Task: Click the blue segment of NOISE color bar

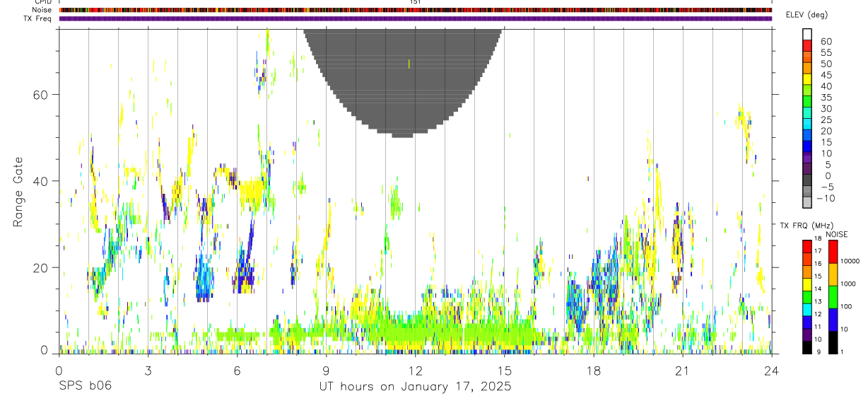Action: coord(833,320)
